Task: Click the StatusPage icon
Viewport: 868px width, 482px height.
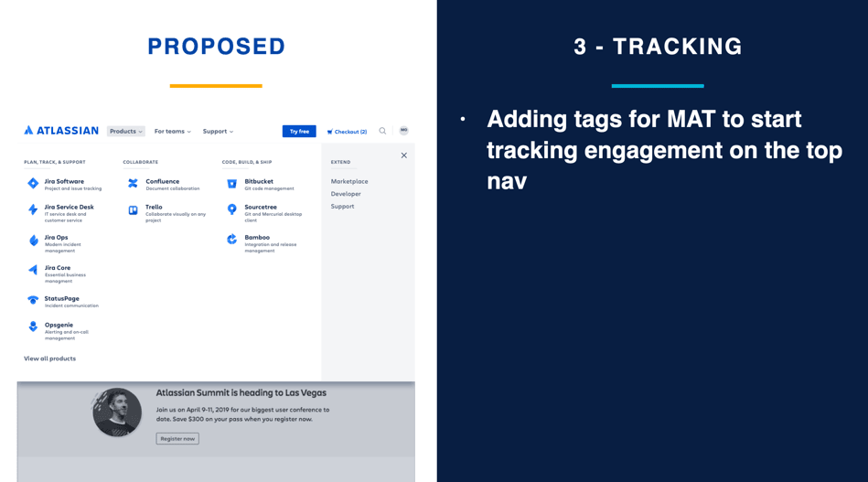Action: tap(33, 300)
